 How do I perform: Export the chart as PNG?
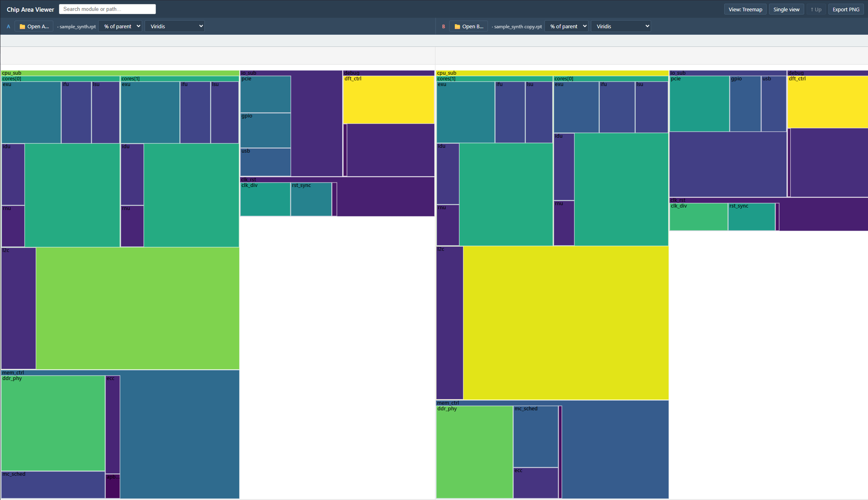coord(846,9)
